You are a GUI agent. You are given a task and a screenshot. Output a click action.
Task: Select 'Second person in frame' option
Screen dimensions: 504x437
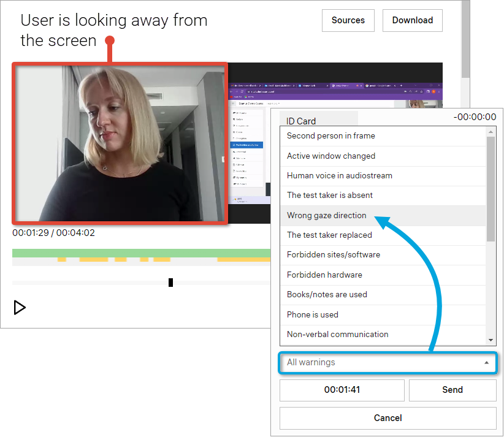[330, 136]
